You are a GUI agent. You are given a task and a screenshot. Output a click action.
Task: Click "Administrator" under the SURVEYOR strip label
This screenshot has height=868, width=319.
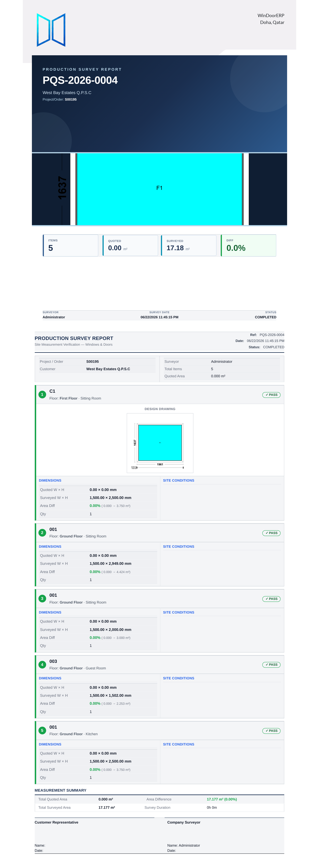pyautogui.click(x=54, y=317)
